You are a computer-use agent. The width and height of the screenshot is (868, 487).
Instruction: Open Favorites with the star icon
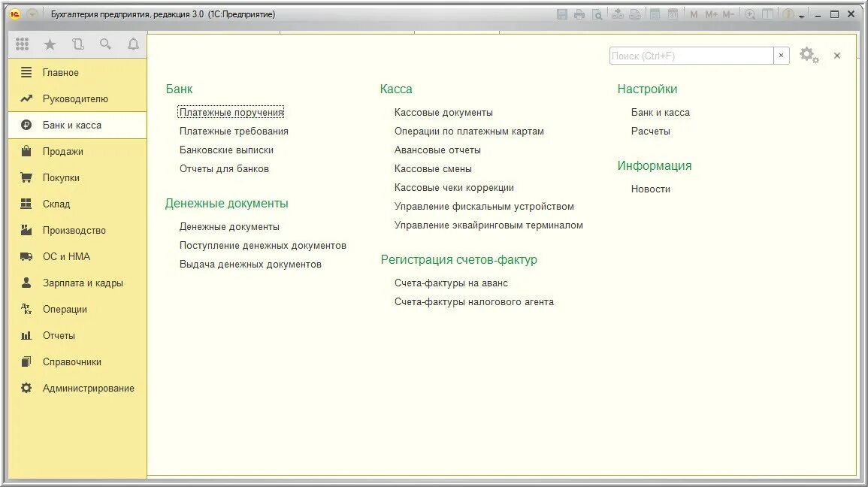50,44
